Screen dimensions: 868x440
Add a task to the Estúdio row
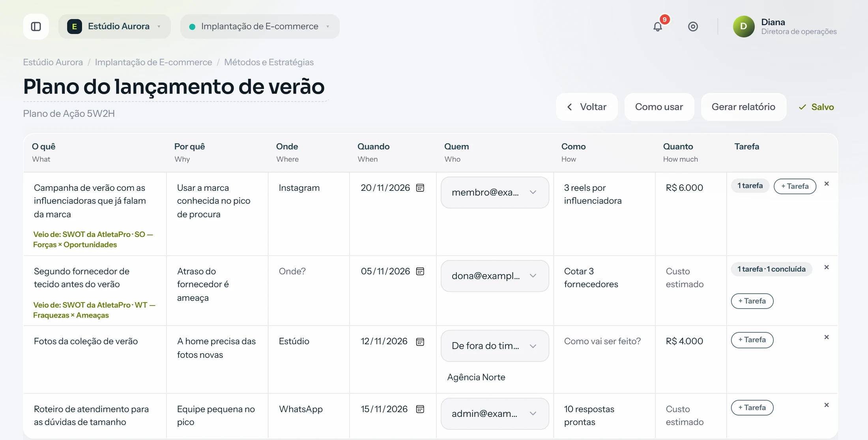(752, 340)
